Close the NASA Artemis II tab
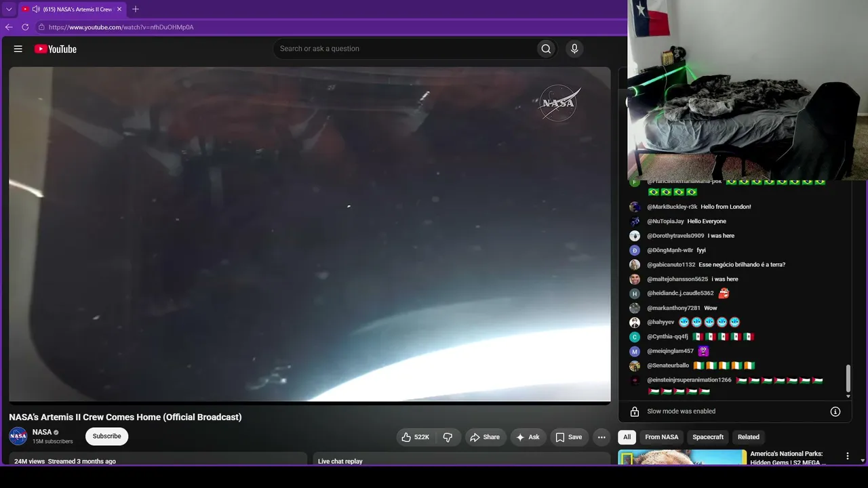This screenshot has width=868, height=488. coord(119,9)
